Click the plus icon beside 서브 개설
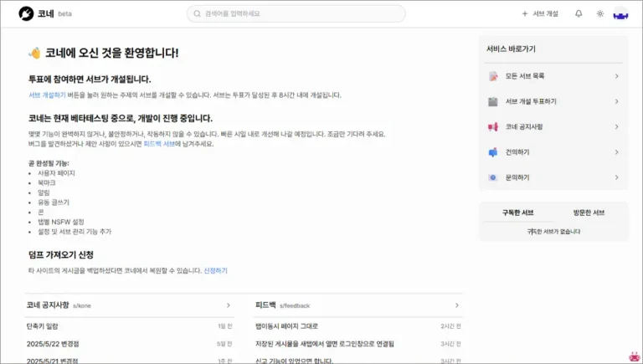The image size is (643, 364). [524, 13]
